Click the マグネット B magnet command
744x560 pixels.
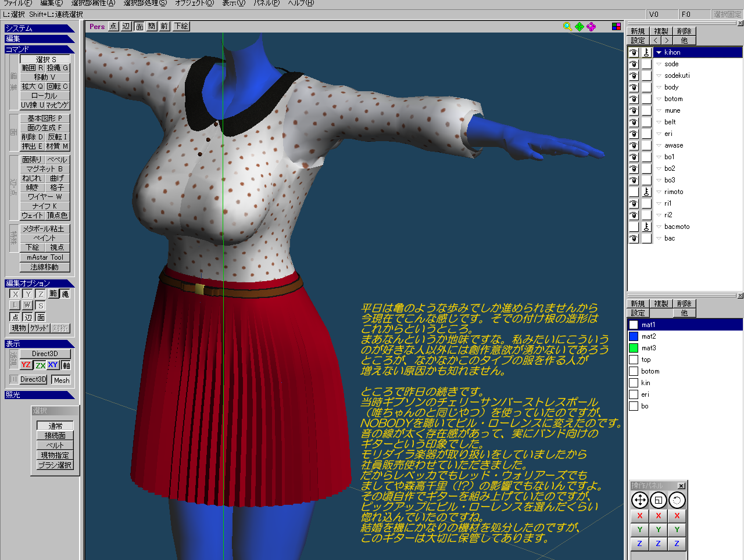coord(45,169)
